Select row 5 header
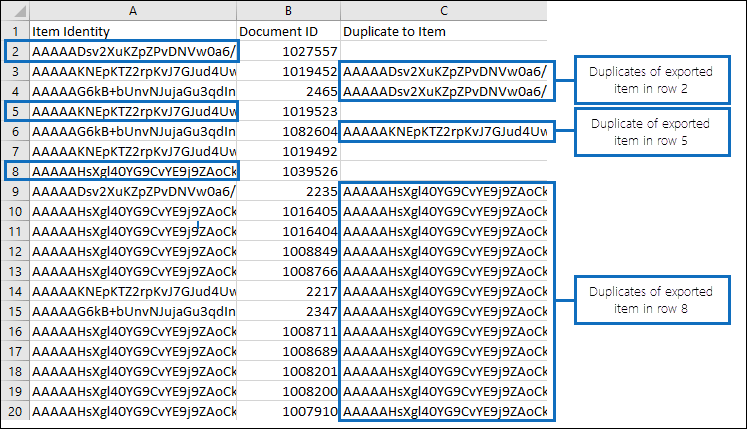The height and width of the screenshot is (429, 747). pos(15,112)
